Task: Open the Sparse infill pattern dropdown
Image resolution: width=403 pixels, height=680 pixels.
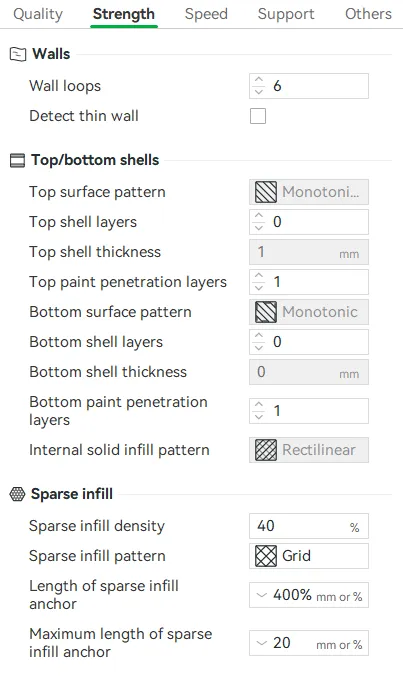Action: point(309,556)
